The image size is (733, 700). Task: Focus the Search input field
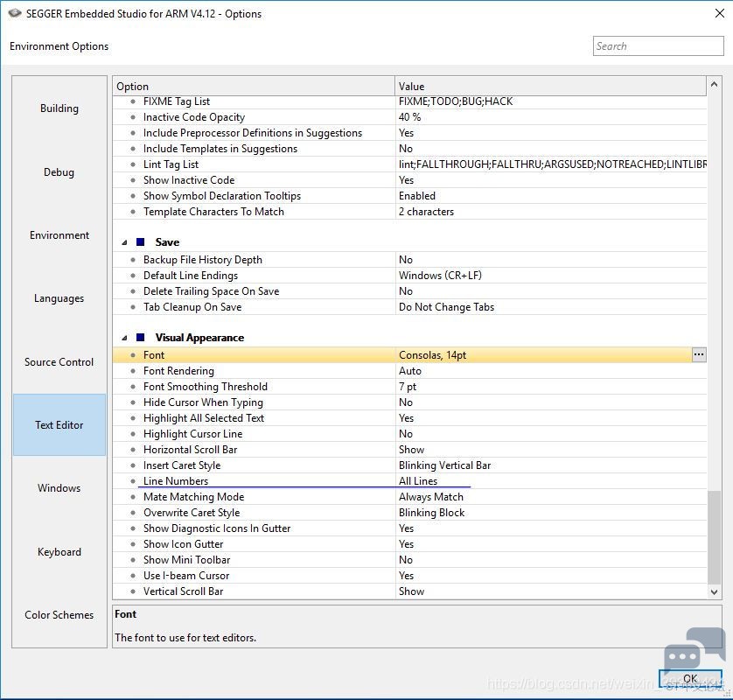[x=658, y=45]
